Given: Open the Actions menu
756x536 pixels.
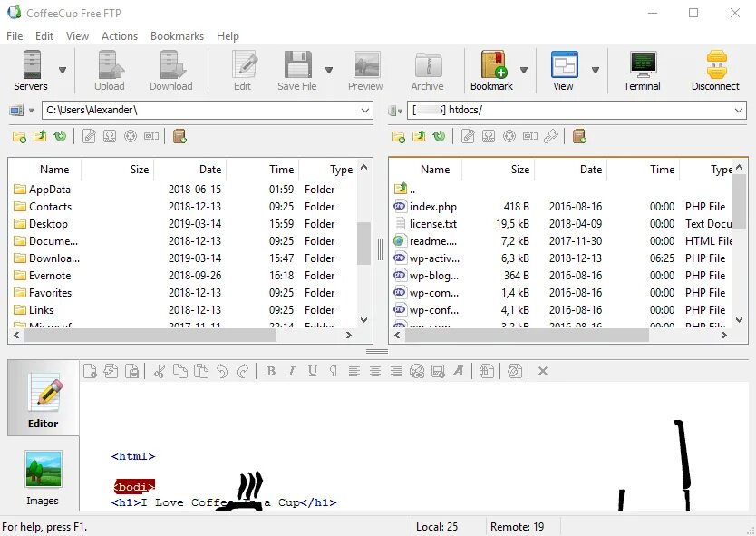Looking at the screenshot, I should [x=120, y=36].
